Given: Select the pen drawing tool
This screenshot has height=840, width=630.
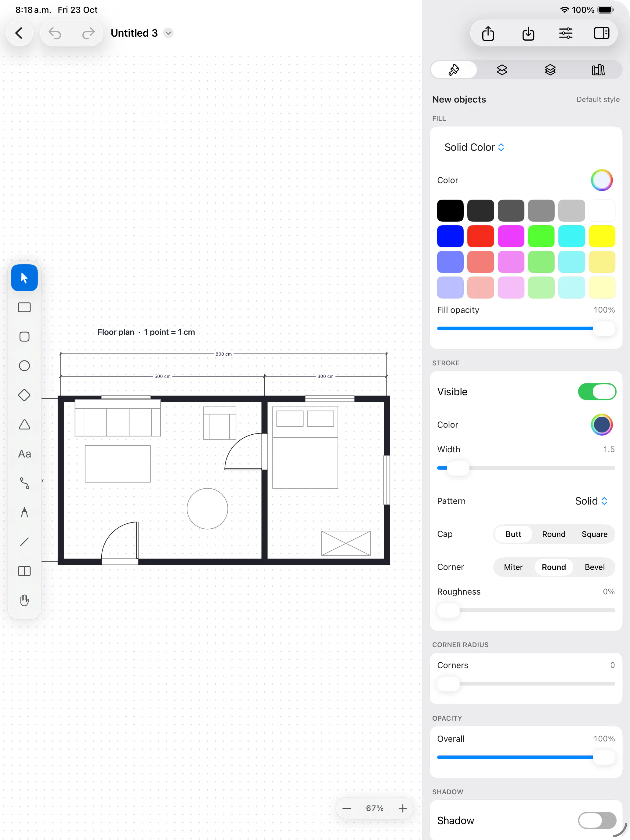Looking at the screenshot, I should pyautogui.click(x=24, y=512).
